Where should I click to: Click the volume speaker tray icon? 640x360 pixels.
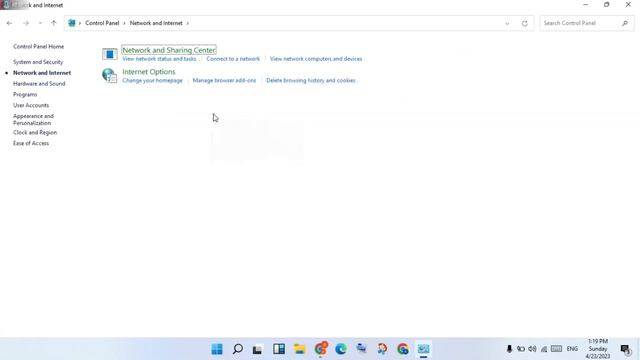pyautogui.click(x=532, y=349)
